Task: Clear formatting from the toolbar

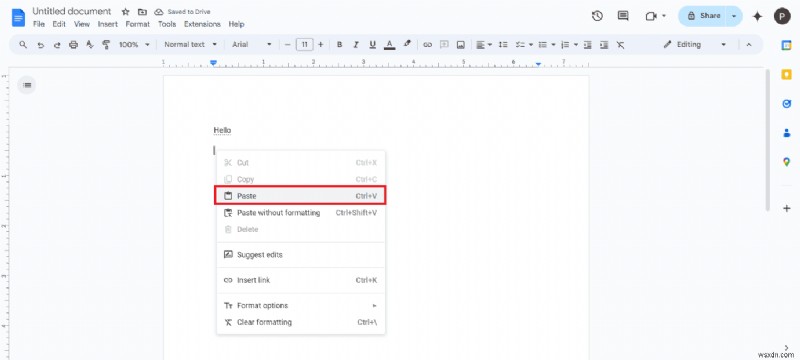Action: point(620,45)
